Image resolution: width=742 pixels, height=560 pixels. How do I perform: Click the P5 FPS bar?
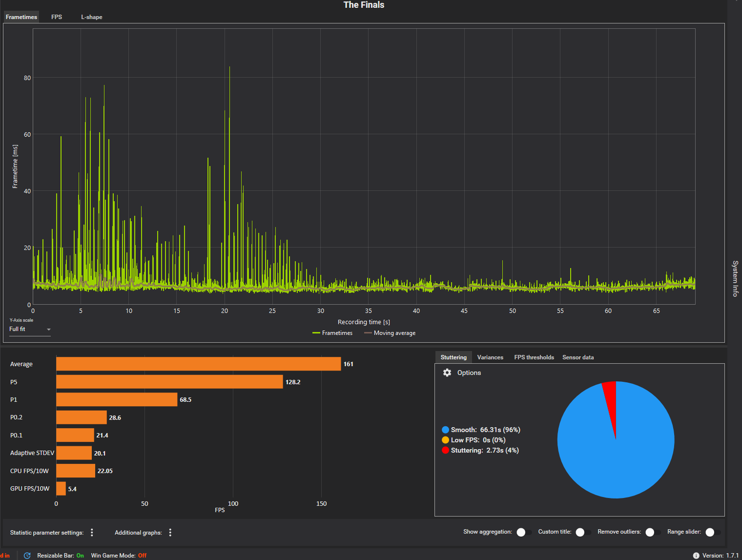tap(169, 382)
